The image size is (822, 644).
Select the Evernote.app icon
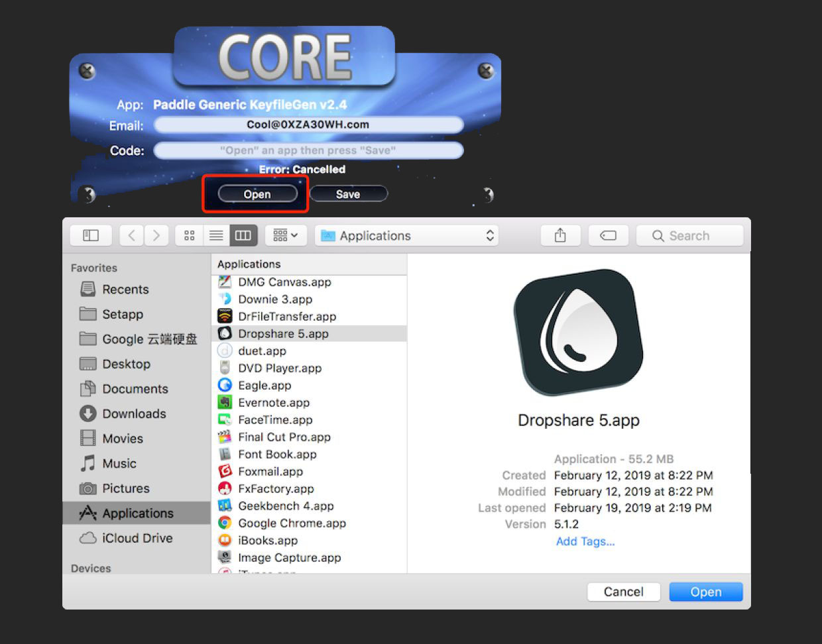click(225, 403)
